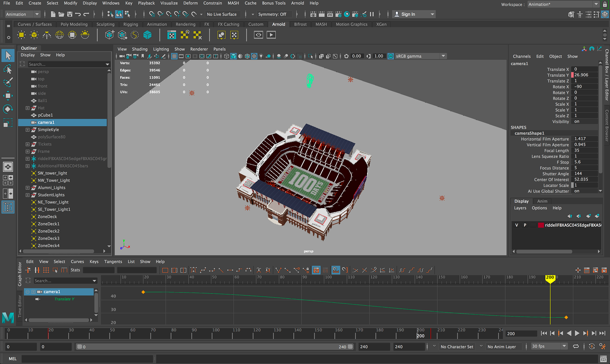Create an Arnold area light
This screenshot has height=364, width=610.
tap(21, 35)
